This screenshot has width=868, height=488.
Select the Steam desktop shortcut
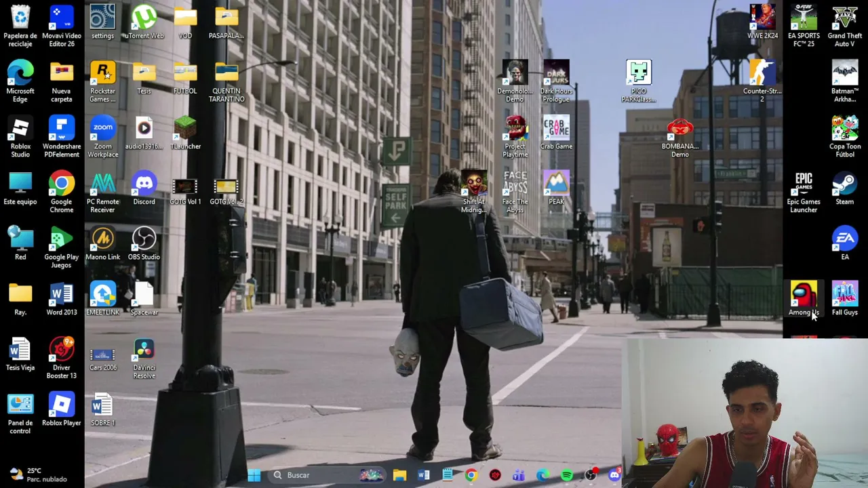coord(845,188)
